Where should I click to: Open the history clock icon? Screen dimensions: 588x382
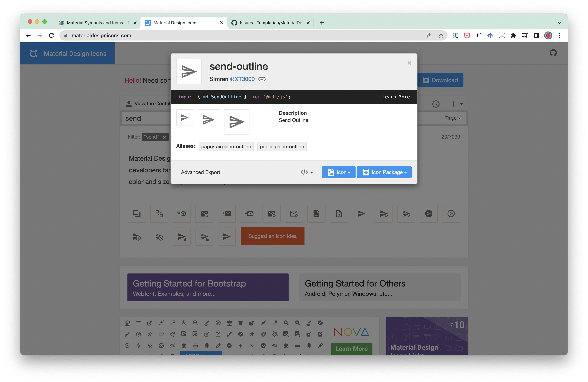pyautogui.click(x=436, y=104)
